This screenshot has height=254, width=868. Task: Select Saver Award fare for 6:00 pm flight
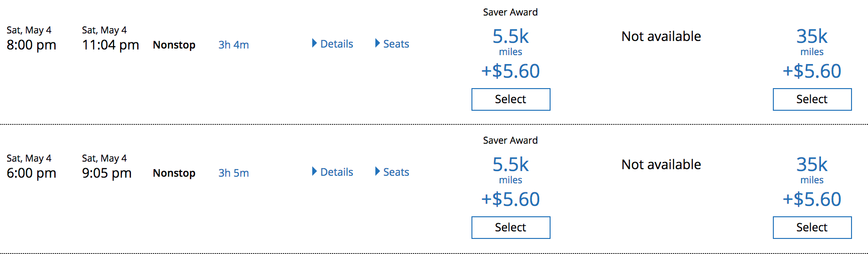[511, 228]
